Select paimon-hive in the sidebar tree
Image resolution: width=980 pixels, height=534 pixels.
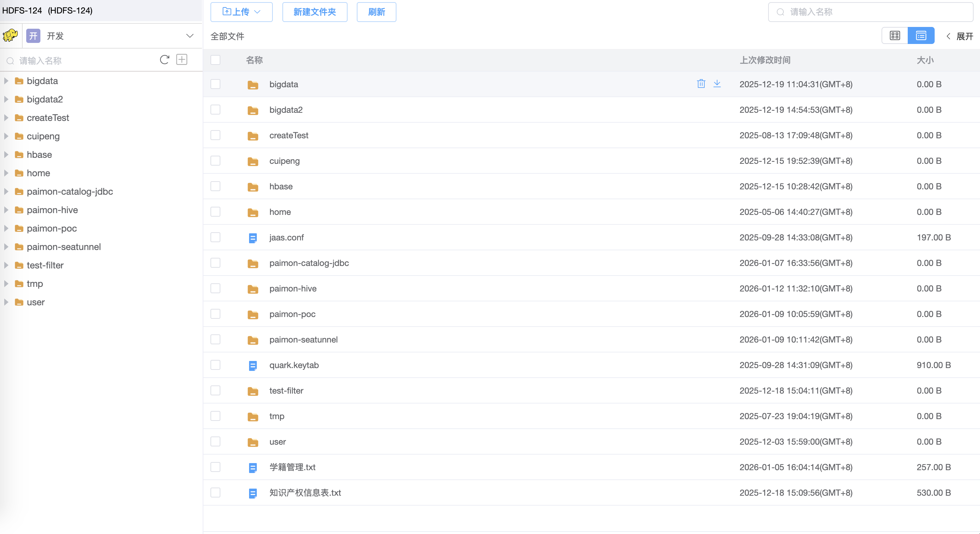tap(52, 210)
